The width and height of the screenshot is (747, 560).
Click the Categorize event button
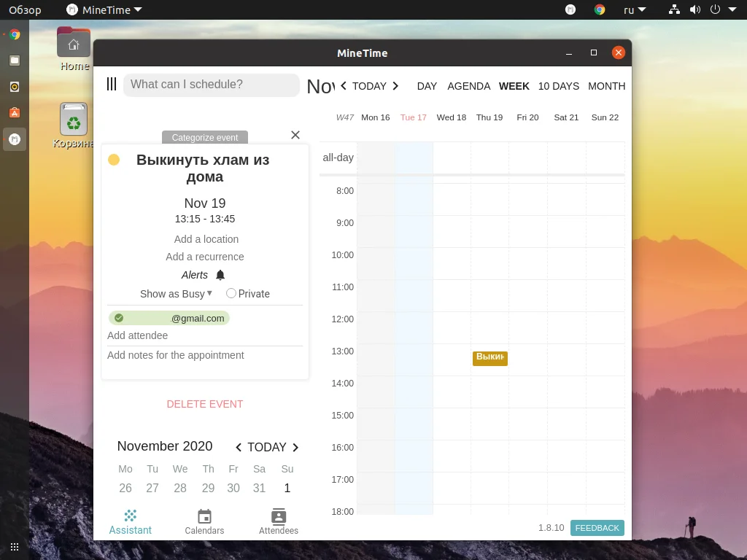click(x=205, y=137)
